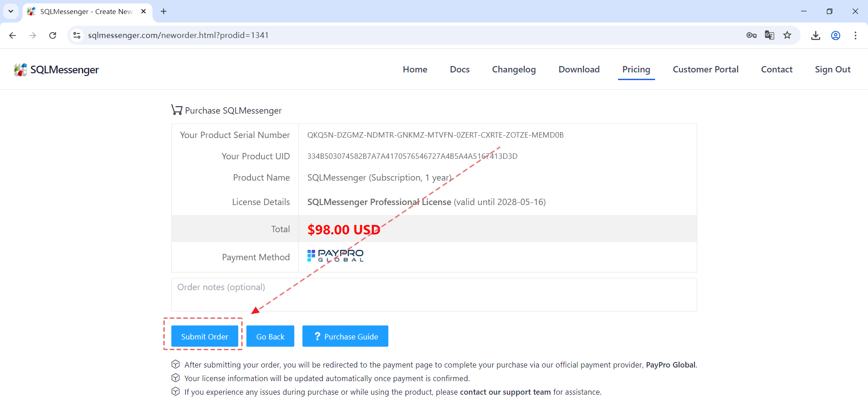This screenshot has height=406, width=868.
Task: Open the Chrome profile icon
Action: 835,35
